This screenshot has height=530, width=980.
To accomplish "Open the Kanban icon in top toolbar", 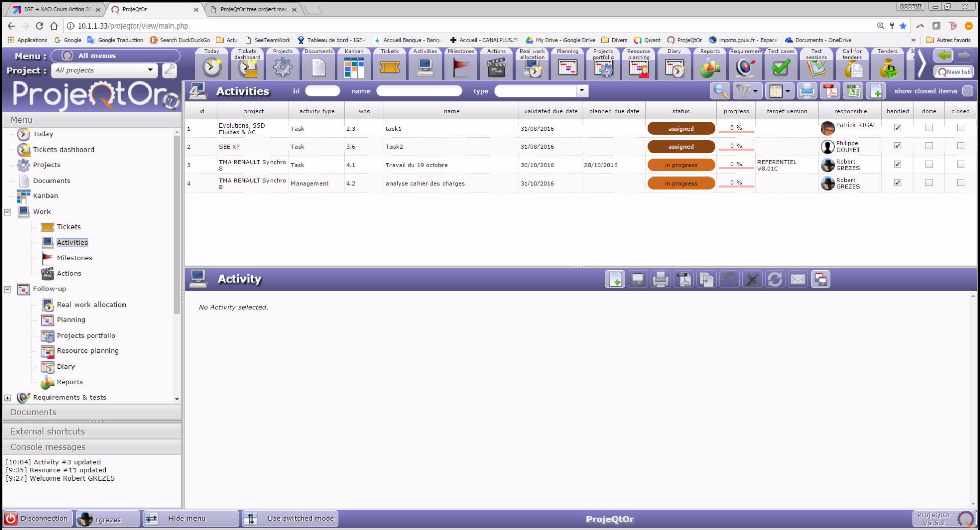I will pyautogui.click(x=354, y=67).
